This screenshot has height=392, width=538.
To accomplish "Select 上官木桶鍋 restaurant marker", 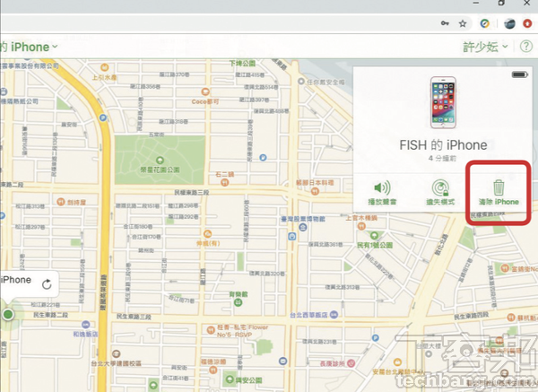I will pos(361,226).
